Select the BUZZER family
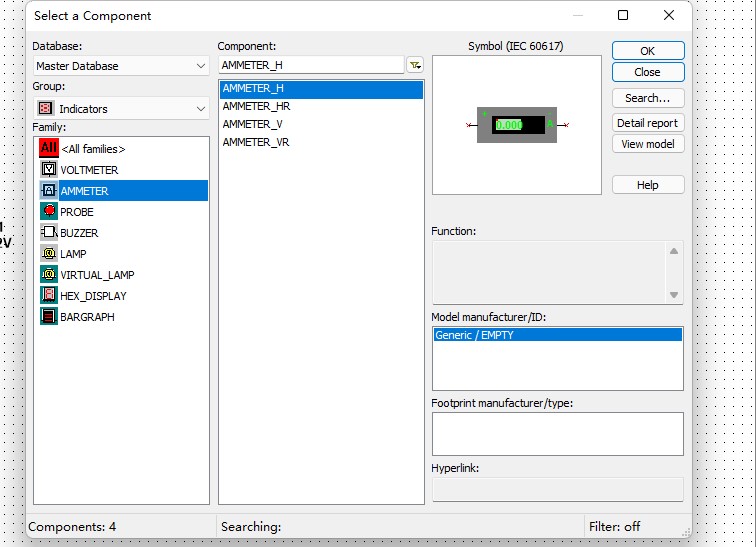This screenshot has height=547, width=756. tap(79, 233)
